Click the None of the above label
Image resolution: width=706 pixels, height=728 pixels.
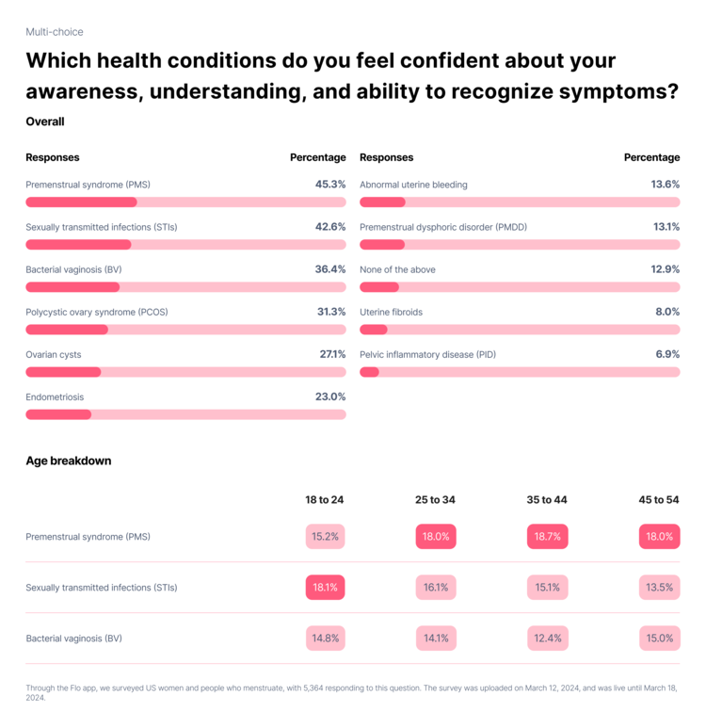397,269
